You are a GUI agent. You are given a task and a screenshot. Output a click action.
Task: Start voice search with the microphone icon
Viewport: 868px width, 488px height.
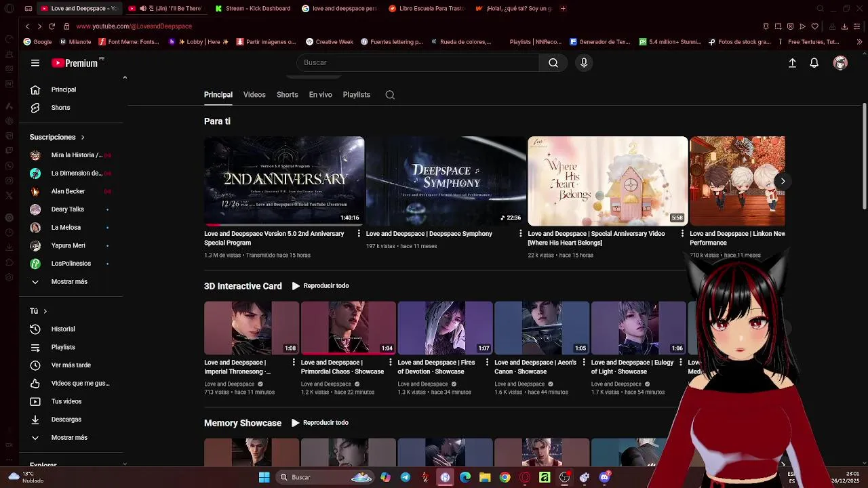(584, 62)
